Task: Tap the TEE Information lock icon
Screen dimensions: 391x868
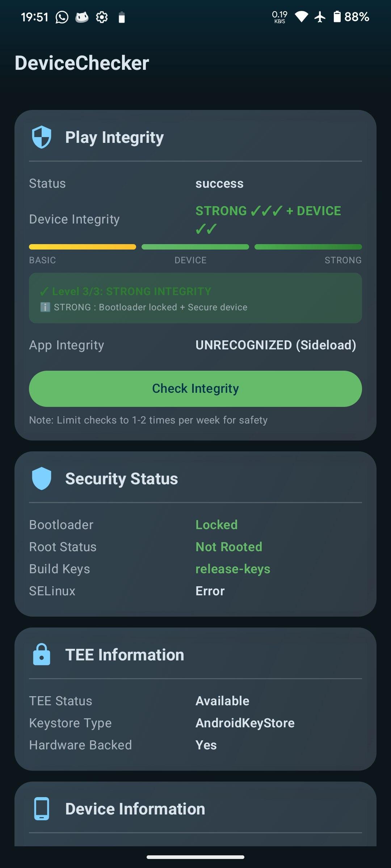Action: point(42,655)
